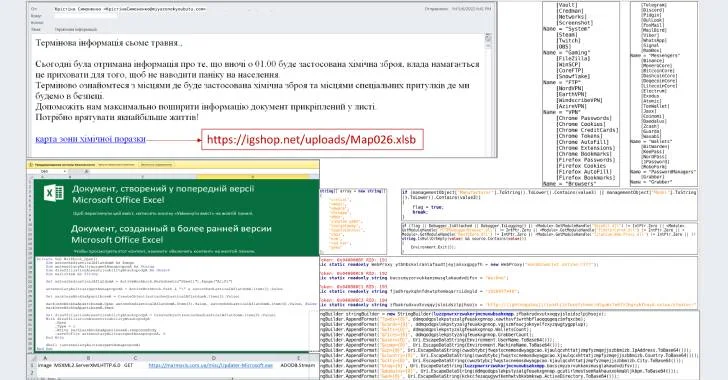728x380 pixels.
Task: Click the email Subject field text
Action: coord(76,29)
